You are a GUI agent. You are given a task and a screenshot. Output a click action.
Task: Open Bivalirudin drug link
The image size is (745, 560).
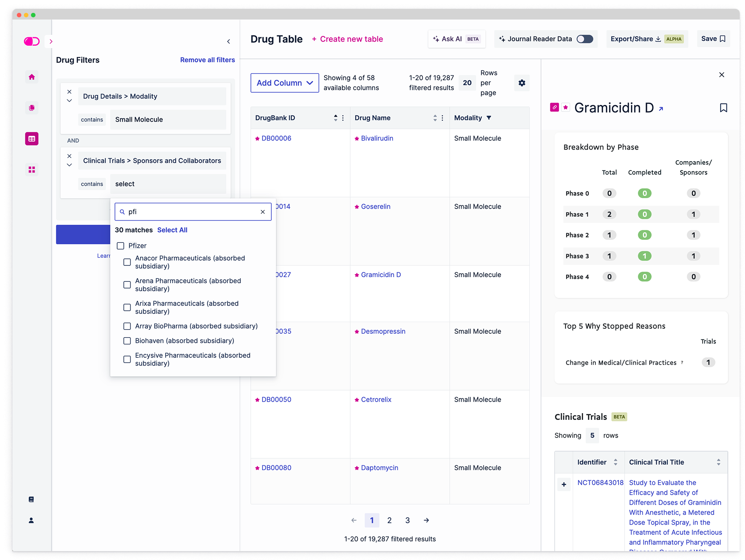(377, 138)
